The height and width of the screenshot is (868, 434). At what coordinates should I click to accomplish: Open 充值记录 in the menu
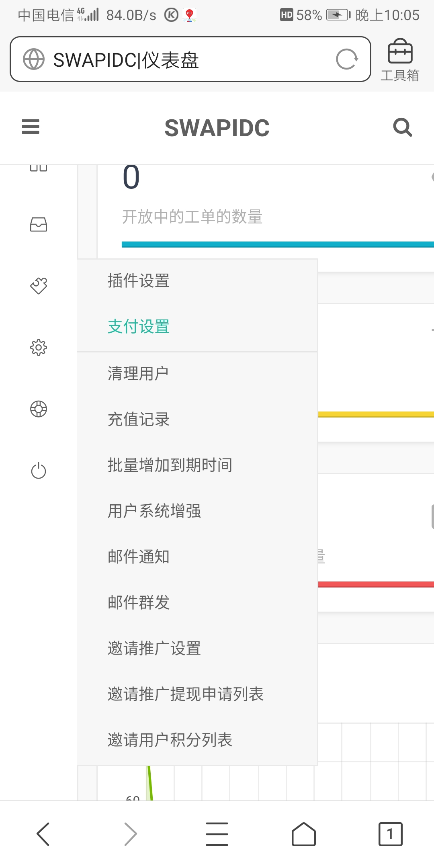(x=139, y=419)
